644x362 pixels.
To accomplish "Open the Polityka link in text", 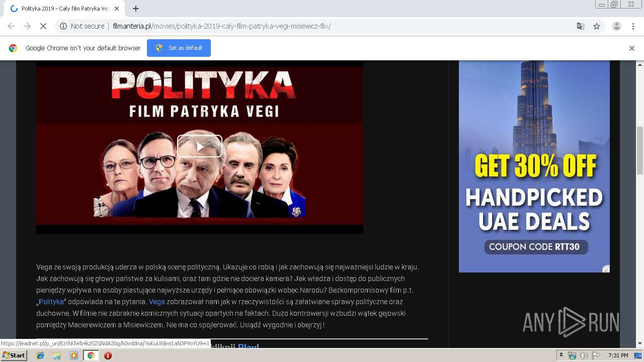I will point(51,302).
